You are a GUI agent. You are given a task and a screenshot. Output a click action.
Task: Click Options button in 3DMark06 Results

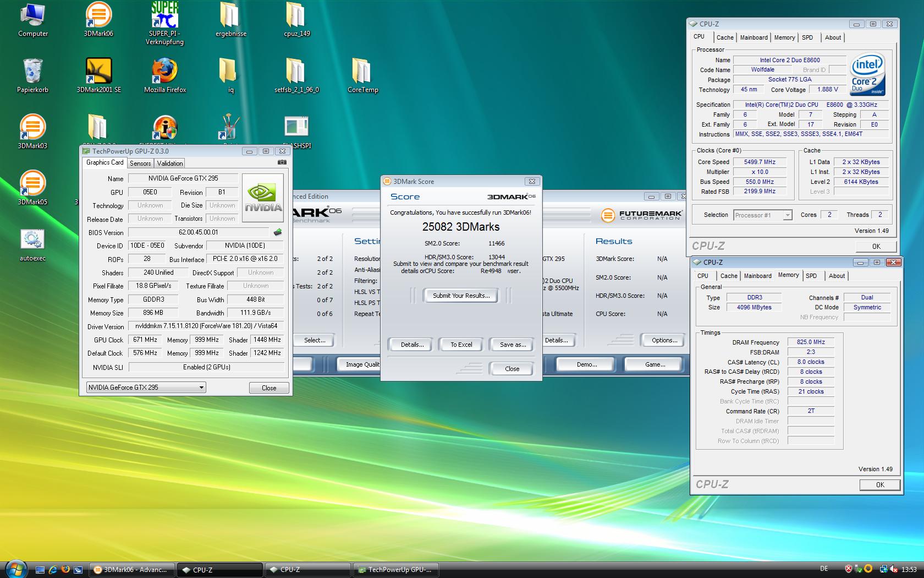(664, 340)
